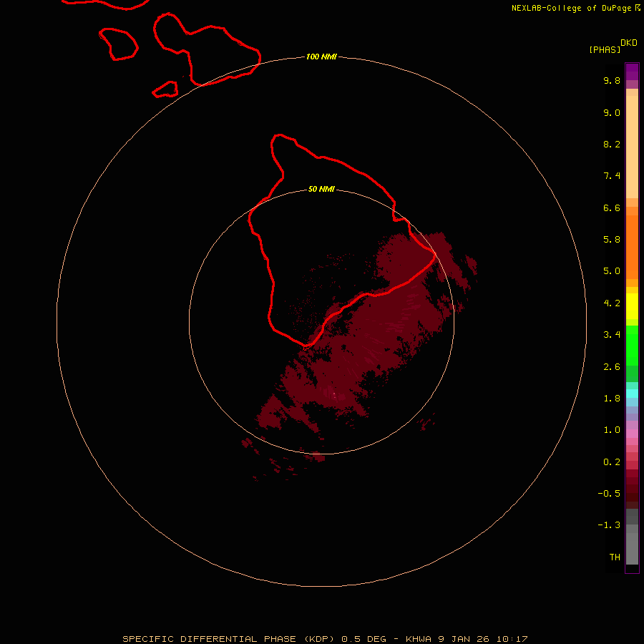Screen dimensions: 644x644
Task: Click the bright green band in color bar
Action: pos(632,346)
